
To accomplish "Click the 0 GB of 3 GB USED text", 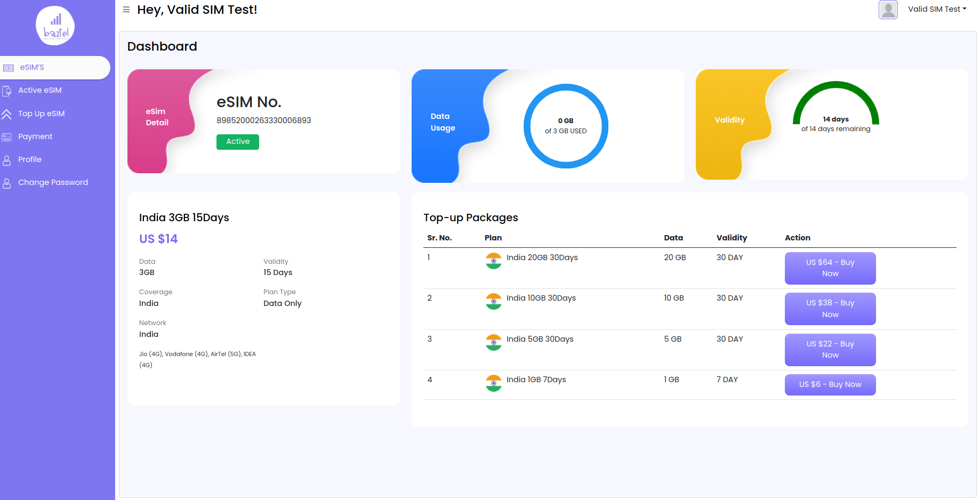I will [x=566, y=126].
